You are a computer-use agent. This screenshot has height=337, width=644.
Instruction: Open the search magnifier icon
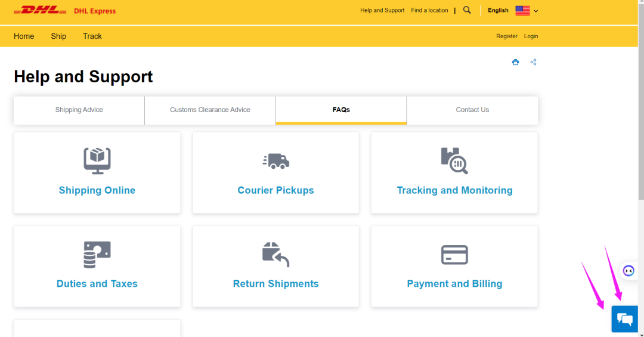[467, 10]
